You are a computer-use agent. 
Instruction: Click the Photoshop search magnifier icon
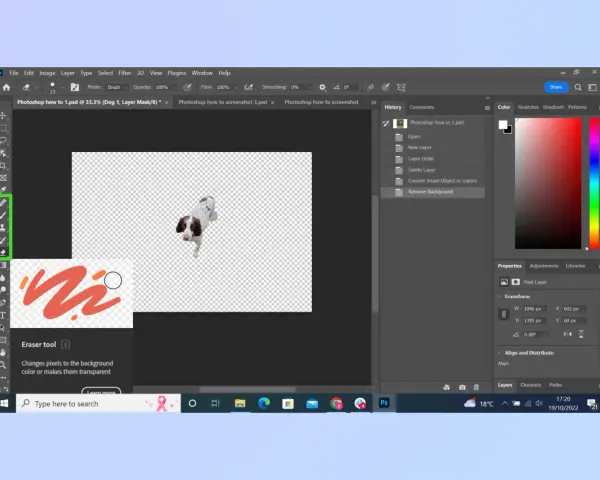[578, 87]
